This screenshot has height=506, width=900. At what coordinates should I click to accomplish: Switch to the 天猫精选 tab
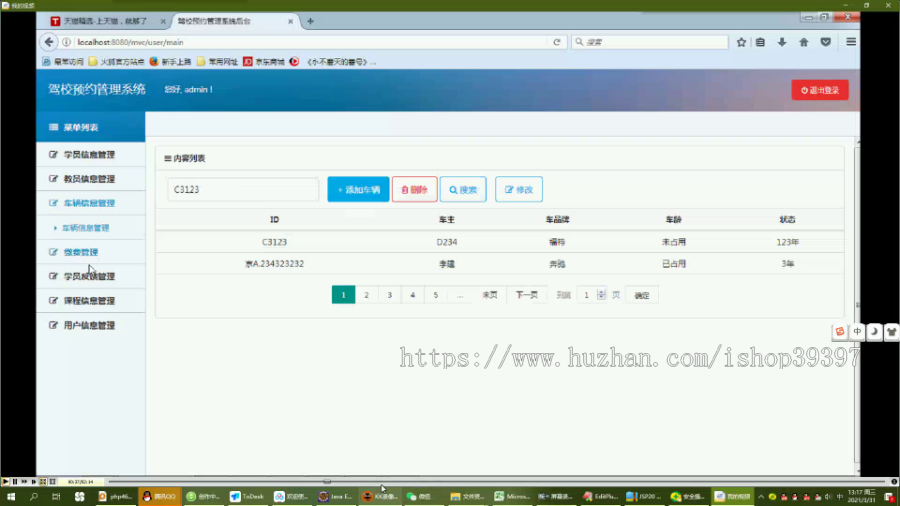point(104,21)
